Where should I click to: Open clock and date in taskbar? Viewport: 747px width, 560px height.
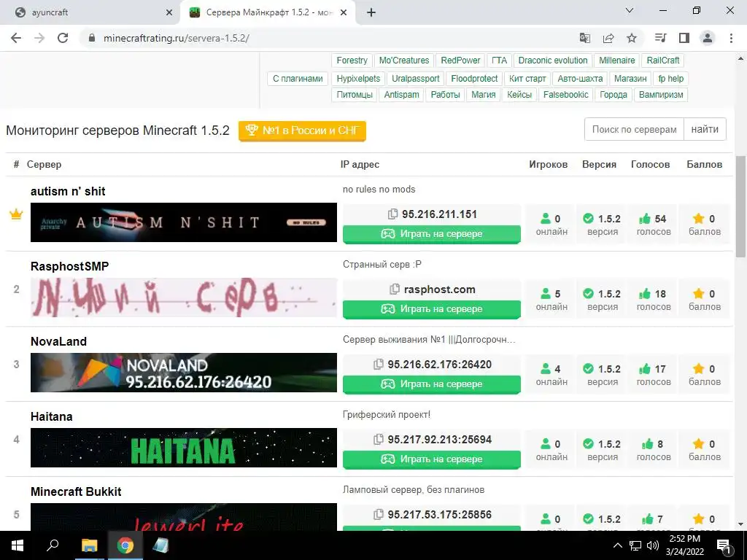[x=684, y=545]
